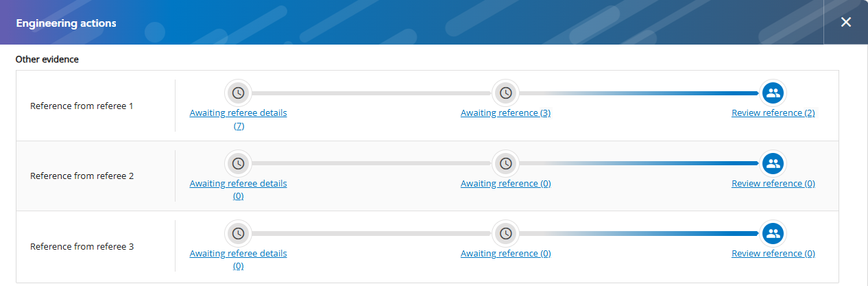Click the people icon for referee 3 review

[773, 233]
